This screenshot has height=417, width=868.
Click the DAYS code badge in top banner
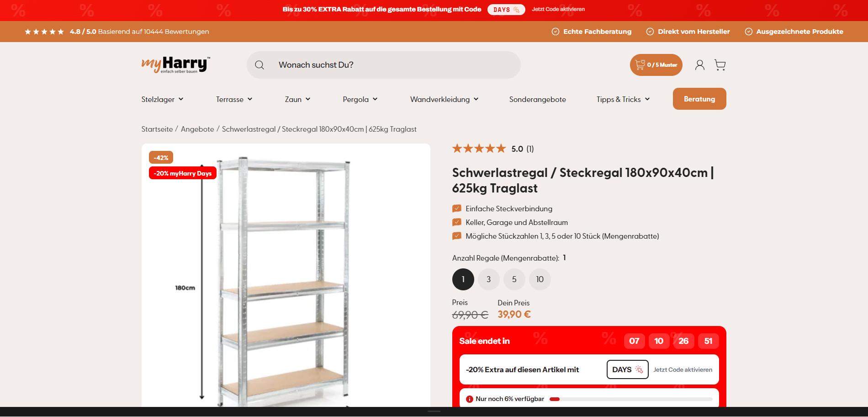506,10
